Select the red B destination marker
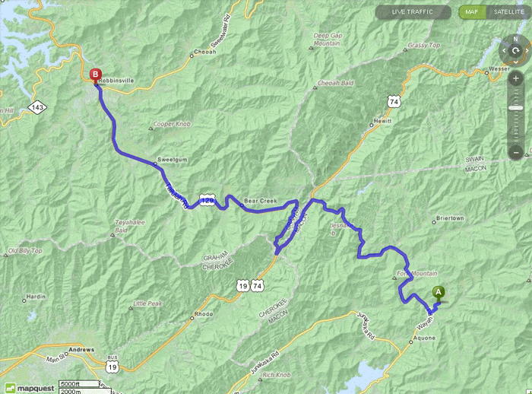 tap(95, 76)
